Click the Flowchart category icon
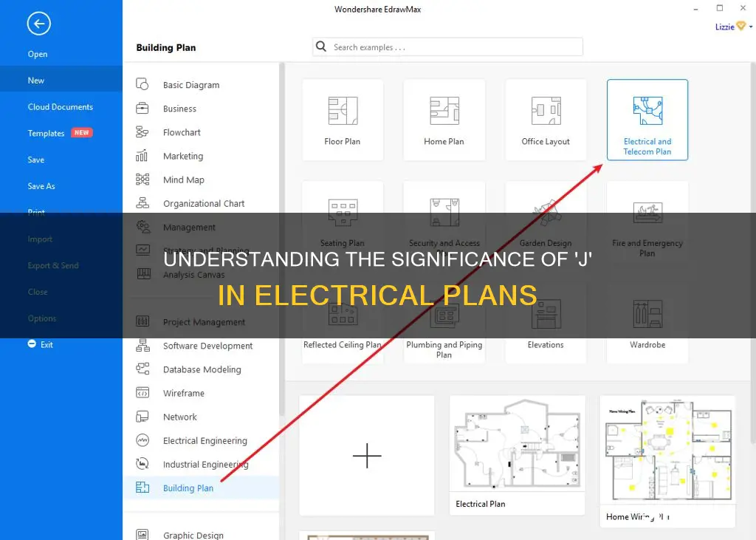This screenshot has width=756, height=540. click(x=142, y=131)
